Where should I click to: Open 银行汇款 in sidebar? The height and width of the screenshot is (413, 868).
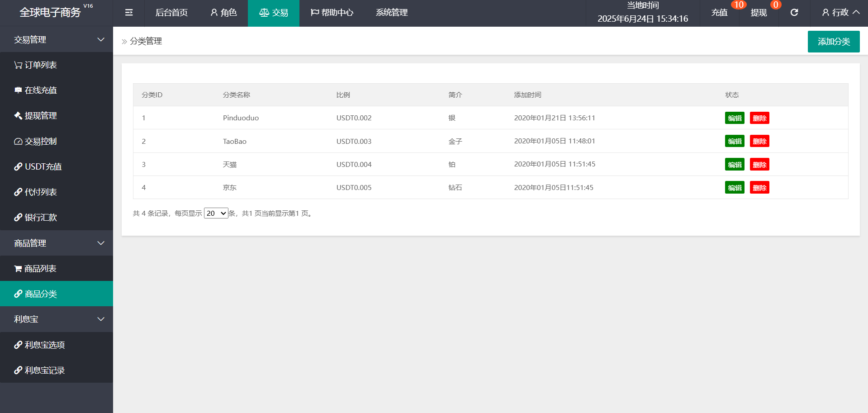pos(57,217)
